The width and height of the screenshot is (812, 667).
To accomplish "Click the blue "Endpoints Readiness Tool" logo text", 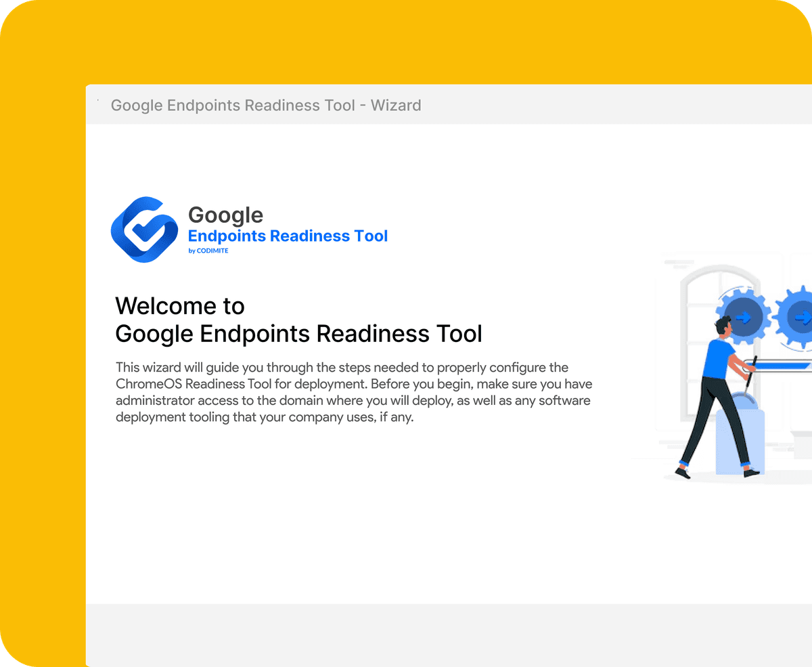I will tap(288, 236).
